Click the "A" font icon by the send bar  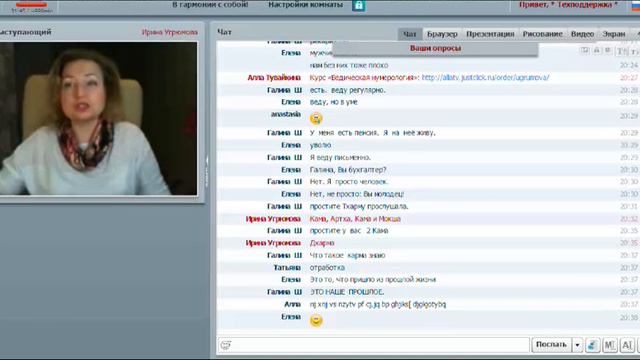pyautogui.click(x=627, y=345)
